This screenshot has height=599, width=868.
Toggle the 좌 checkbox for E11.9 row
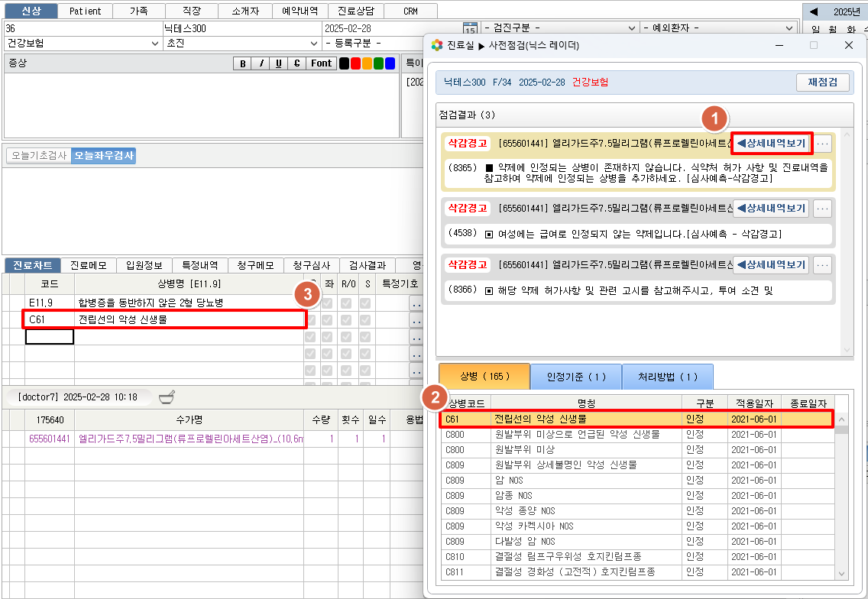pyautogui.click(x=327, y=303)
